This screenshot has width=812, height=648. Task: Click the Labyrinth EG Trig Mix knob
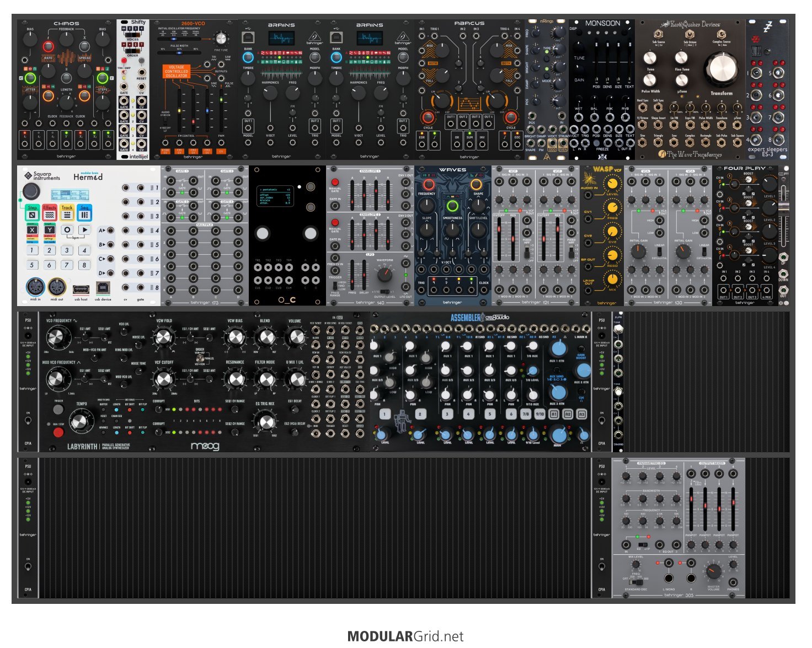pyautogui.click(x=266, y=422)
